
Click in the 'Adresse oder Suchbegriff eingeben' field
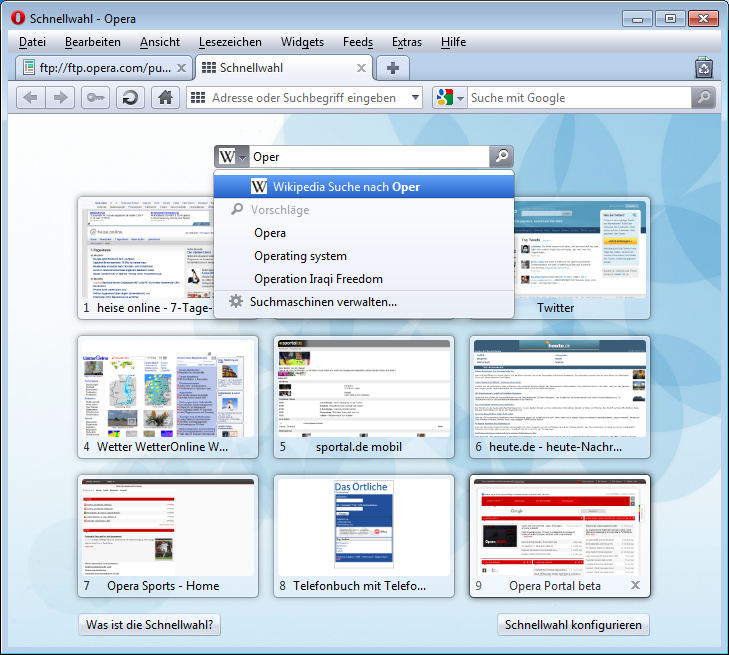[307, 98]
